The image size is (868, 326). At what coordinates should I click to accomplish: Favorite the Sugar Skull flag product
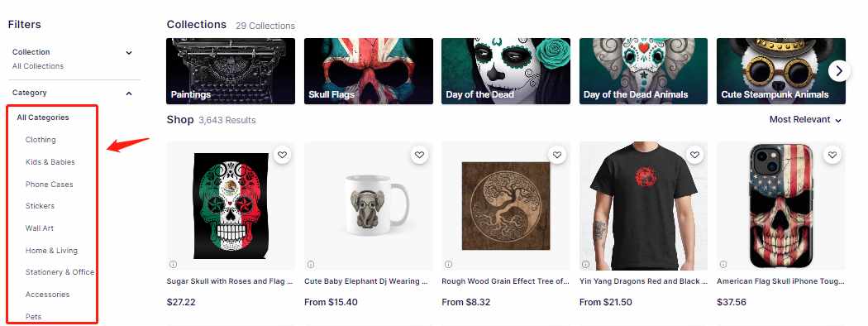click(x=283, y=156)
